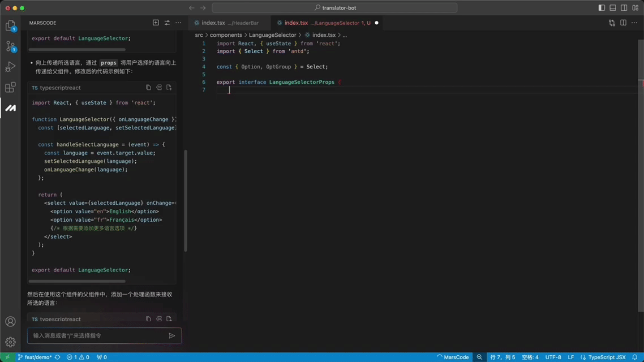Click the feat/demo branch in status bar

click(35, 357)
